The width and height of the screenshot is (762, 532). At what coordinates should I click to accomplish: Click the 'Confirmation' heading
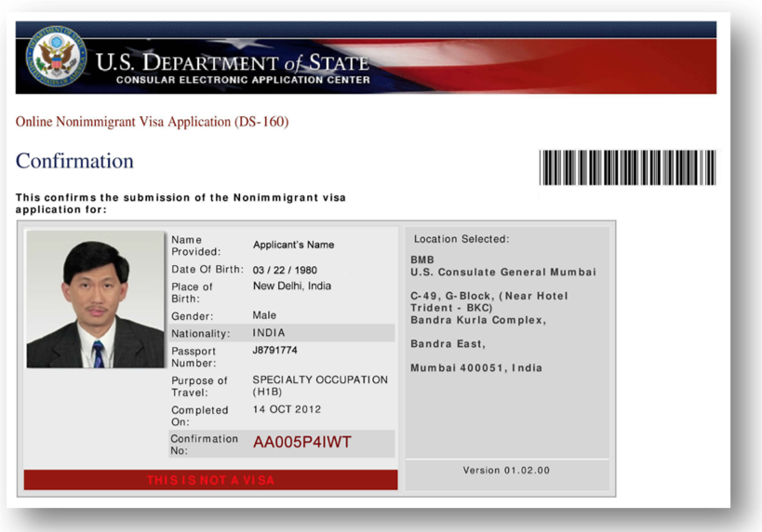click(x=74, y=161)
